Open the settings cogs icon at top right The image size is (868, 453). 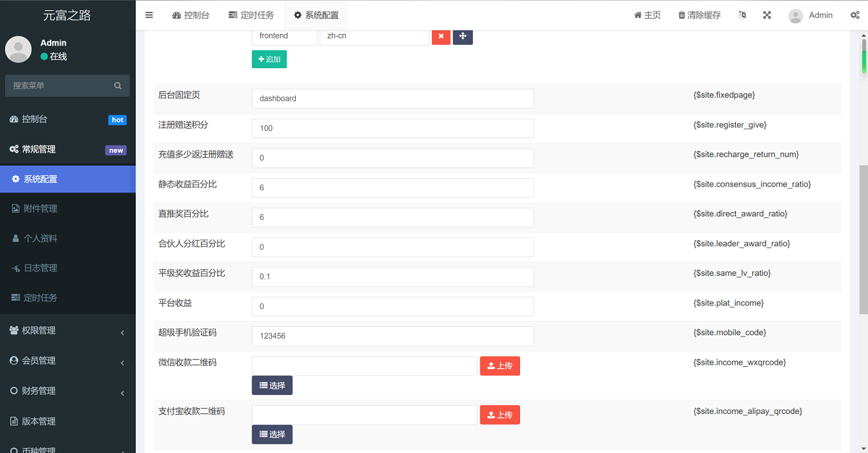tap(855, 15)
